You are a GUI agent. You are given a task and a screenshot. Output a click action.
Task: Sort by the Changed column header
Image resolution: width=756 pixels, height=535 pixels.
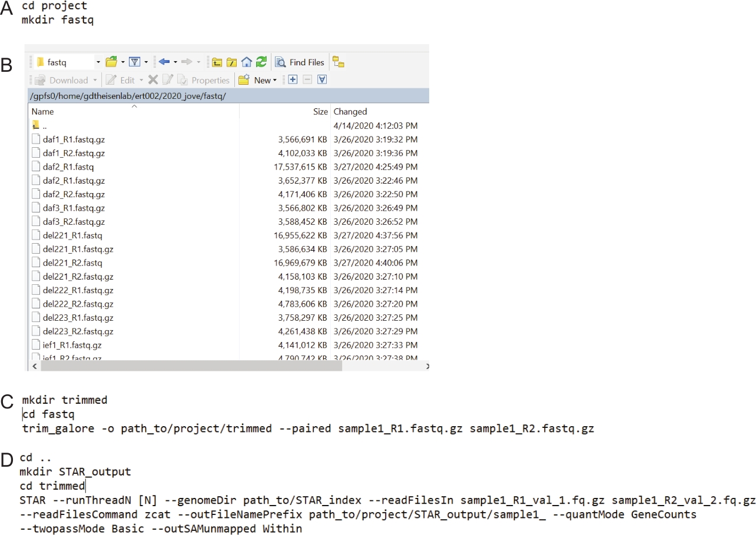pyautogui.click(x=380, y=111)
